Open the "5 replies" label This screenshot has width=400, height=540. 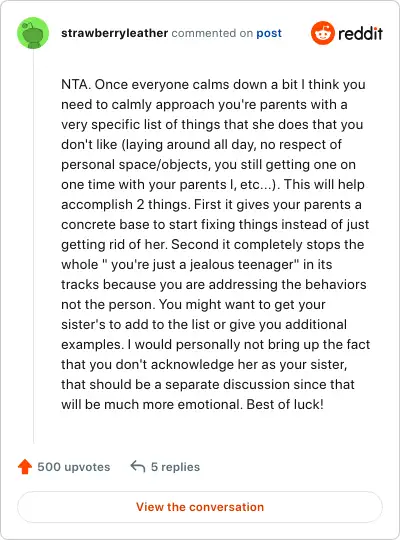click(175, 467)
